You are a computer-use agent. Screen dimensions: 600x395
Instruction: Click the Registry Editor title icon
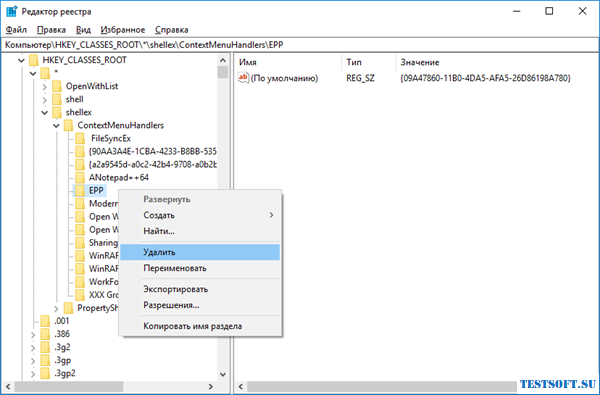(x=11, y=11)
